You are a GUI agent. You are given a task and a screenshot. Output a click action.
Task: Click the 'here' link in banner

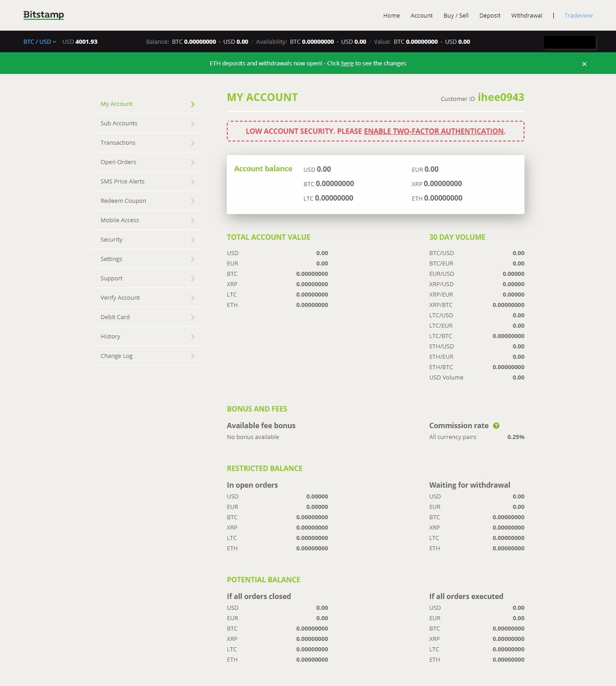(347, 64)
